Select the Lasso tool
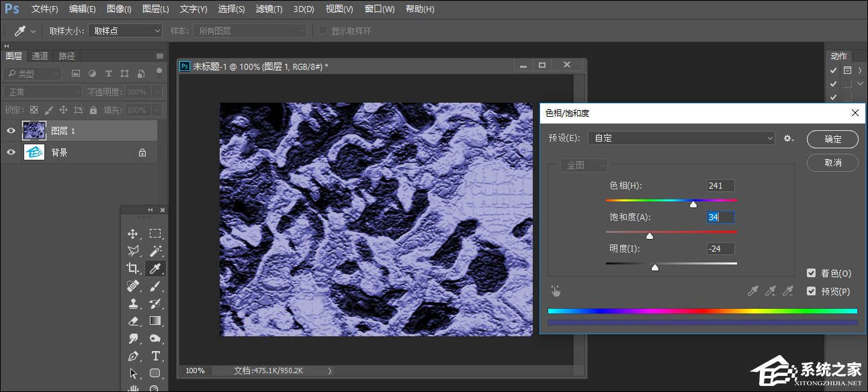Screen dimensions: 868x392 [134, 251]
